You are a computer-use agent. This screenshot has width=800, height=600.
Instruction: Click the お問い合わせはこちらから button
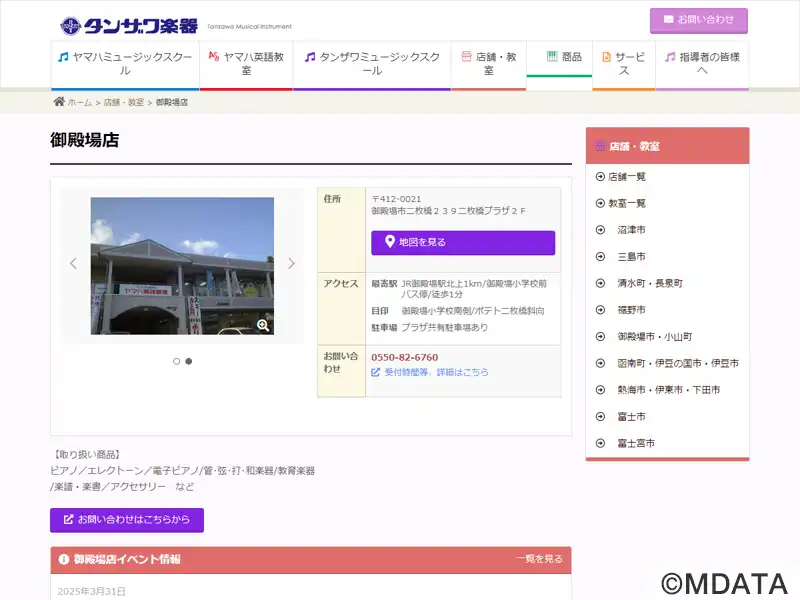tap(127, 520)
